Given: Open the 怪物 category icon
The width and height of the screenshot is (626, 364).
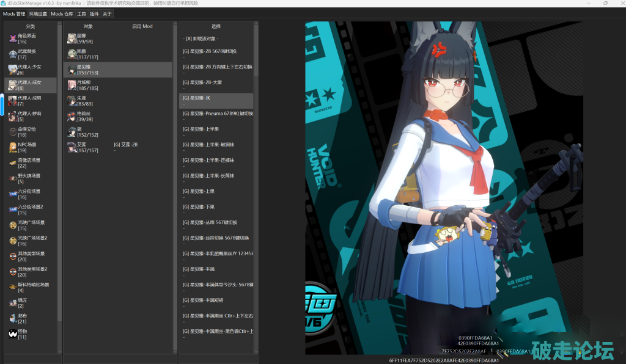Looking at the screenshot, I should (13, 333).
